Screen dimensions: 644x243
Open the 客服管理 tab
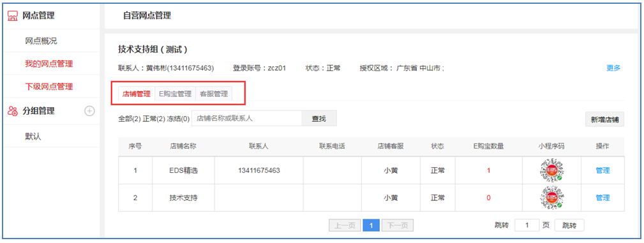tap(214, 94)
